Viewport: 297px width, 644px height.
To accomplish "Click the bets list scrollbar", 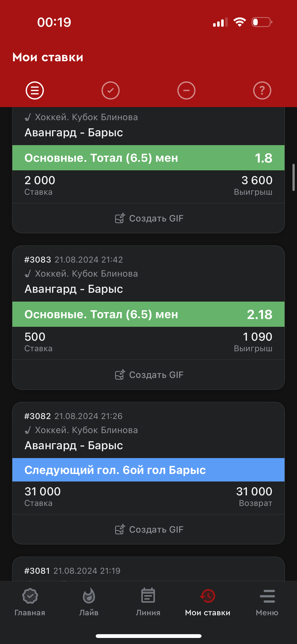I will pyautogui.click(x=293, y=177).
